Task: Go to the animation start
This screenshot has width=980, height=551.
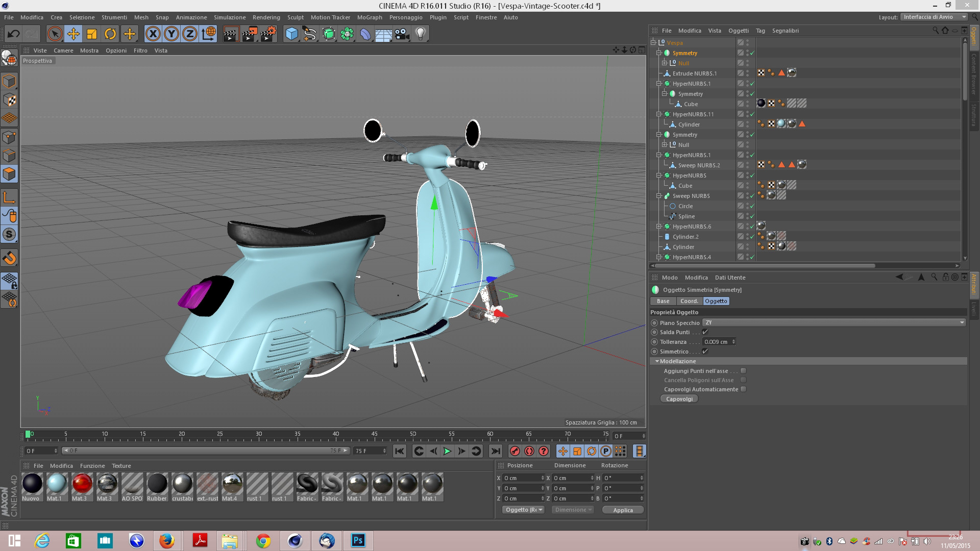Action: [400, 451]
